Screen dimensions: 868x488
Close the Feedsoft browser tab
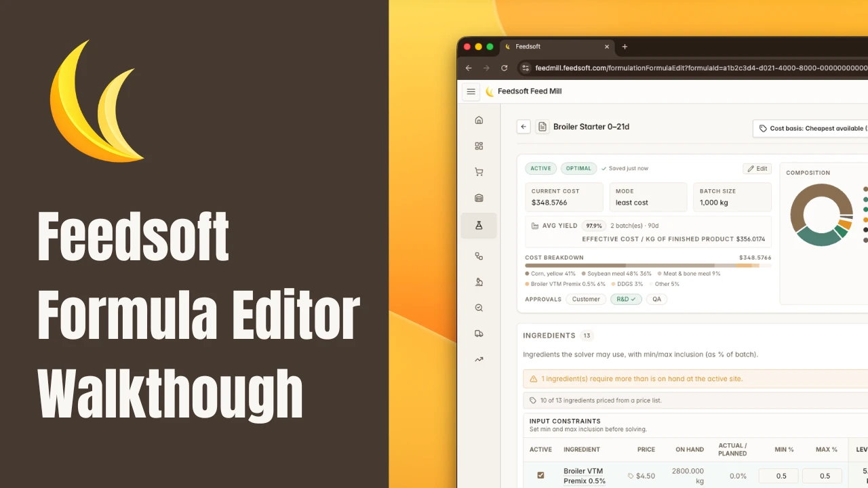click(x=606, y=47)
